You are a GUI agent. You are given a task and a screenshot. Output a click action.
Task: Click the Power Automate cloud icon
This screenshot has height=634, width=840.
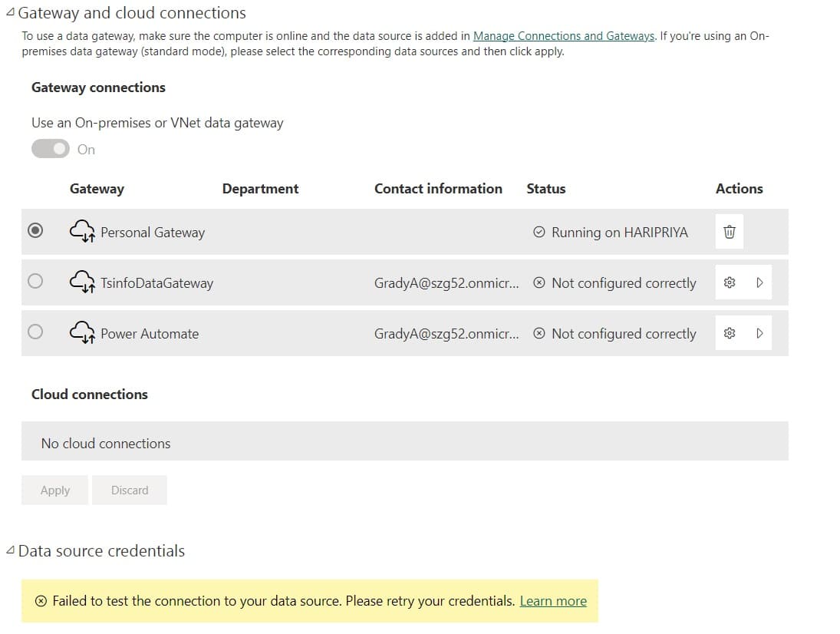(82, 333)
